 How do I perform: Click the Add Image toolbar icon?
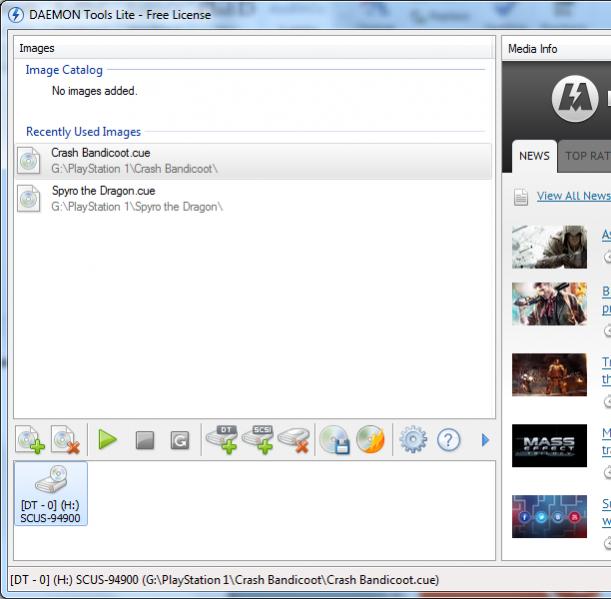tap(30, 440)
